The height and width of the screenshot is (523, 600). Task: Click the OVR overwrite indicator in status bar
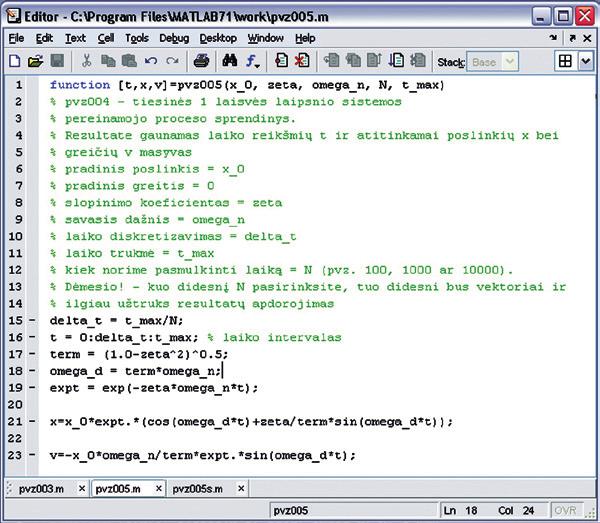pyautogui.click(x=565, y=510)
